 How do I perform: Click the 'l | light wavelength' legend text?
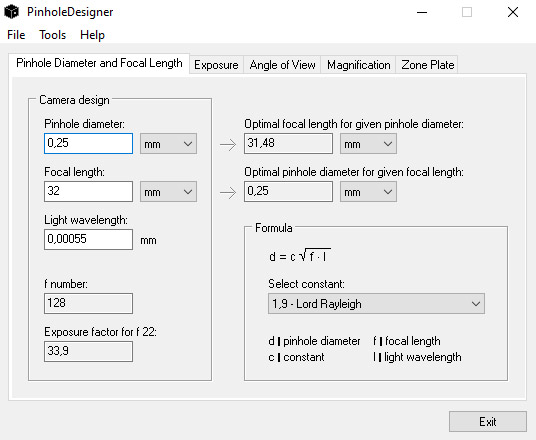tap(417, 357)
